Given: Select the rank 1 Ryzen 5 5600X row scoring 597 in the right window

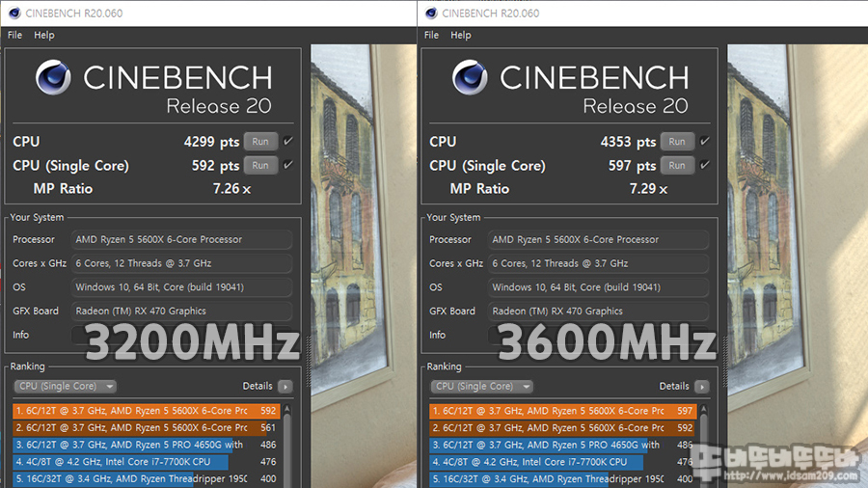Looking at the screenshot, I should pyautogui.click(x=563, y=411).
